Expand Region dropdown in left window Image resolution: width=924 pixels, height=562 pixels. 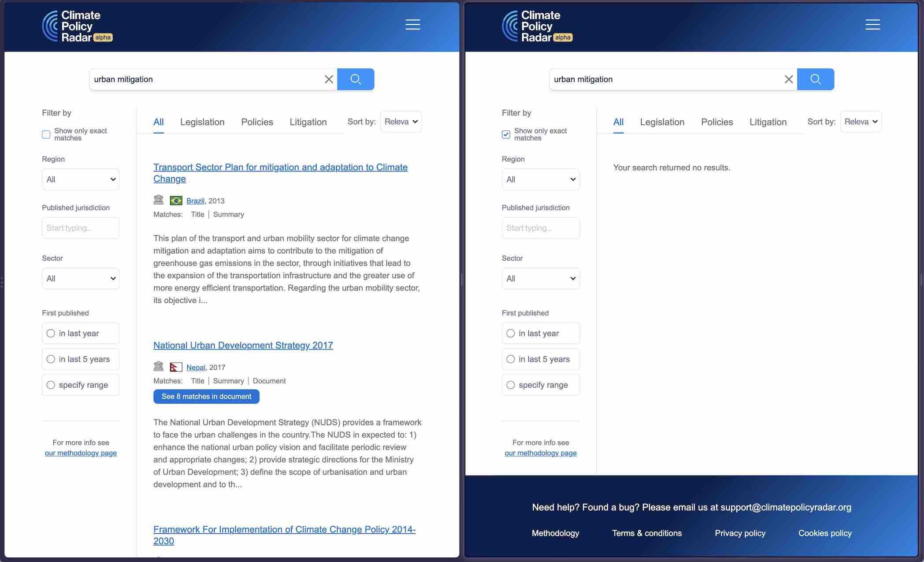[x=81, y=179]
